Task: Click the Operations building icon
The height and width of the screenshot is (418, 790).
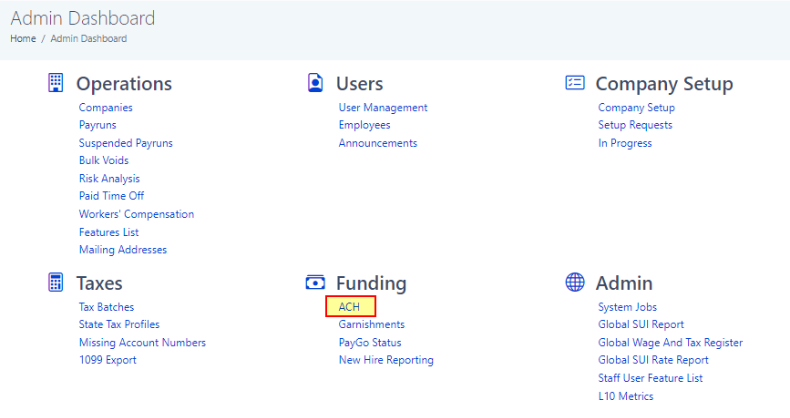Action: (x=55, y=83)
